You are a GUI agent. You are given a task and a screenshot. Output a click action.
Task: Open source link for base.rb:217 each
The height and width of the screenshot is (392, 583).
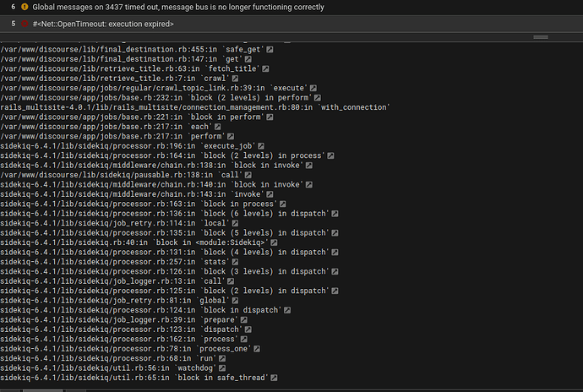217,127
